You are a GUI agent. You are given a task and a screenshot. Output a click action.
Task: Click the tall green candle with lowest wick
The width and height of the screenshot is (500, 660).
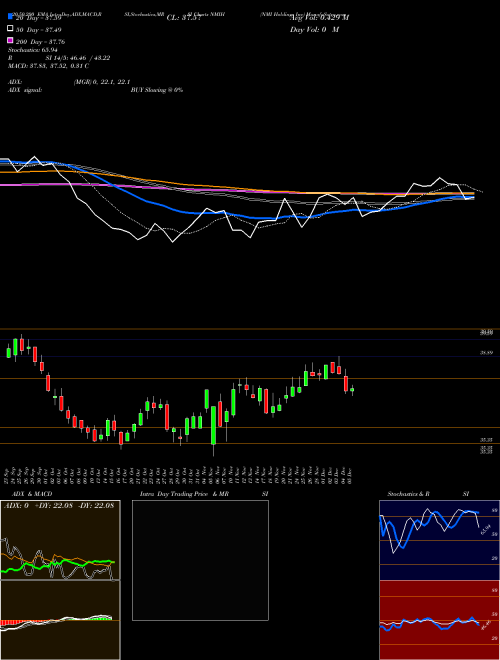[213, 425]
